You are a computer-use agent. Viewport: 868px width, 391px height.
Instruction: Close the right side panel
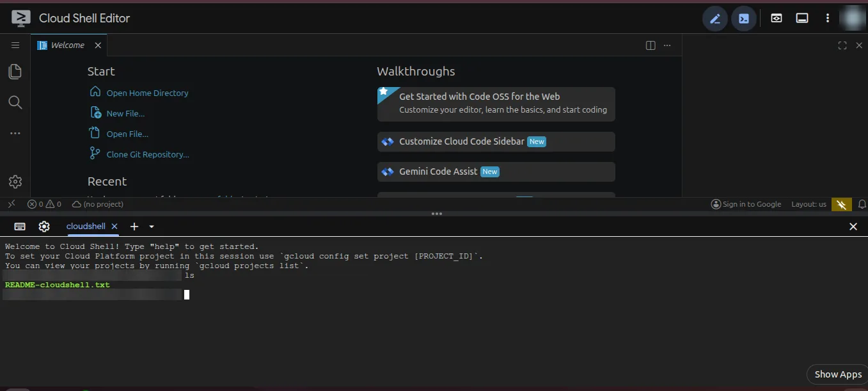(x=859, y=45)
